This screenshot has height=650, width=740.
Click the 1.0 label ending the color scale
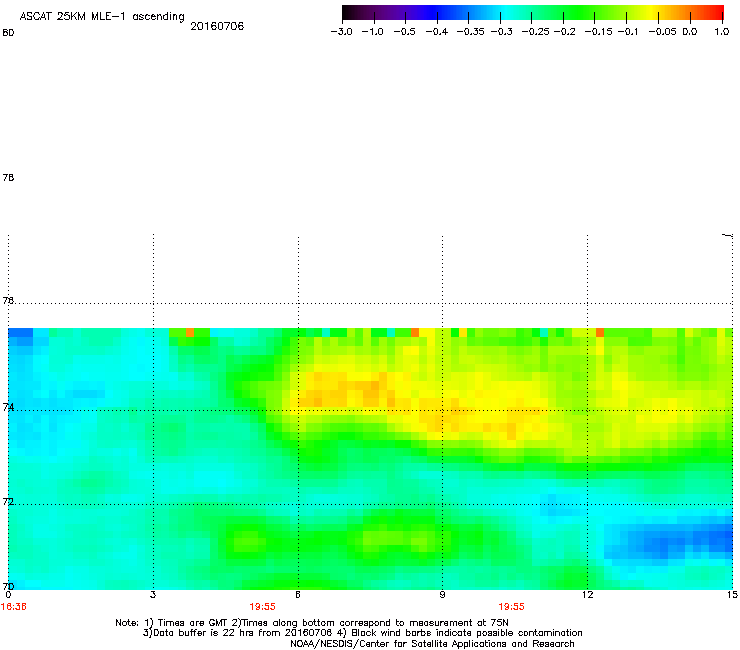[722, 32]
